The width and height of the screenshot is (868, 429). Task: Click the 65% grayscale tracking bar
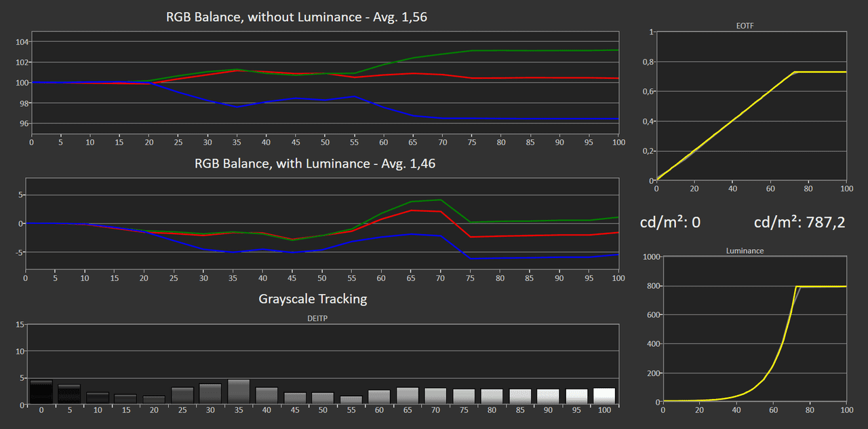pyautogui.click(x=407, y=396)
